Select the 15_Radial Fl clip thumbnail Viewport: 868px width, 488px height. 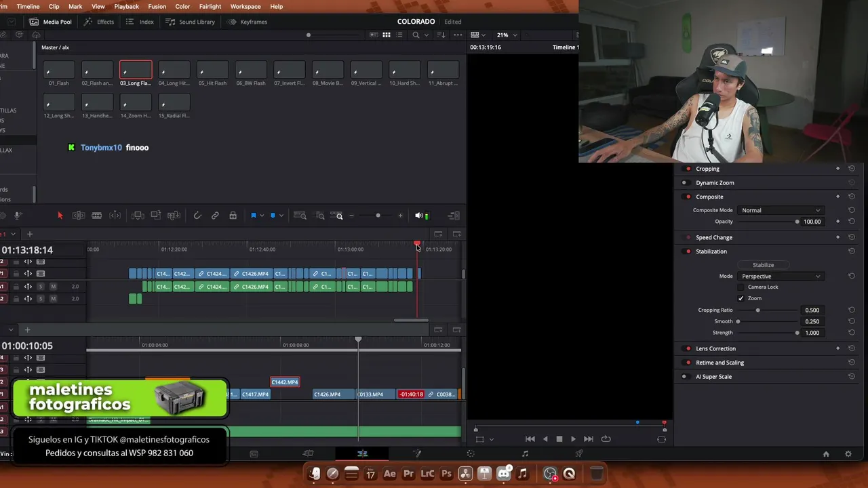pyautogui.click(x=174, y=102)
